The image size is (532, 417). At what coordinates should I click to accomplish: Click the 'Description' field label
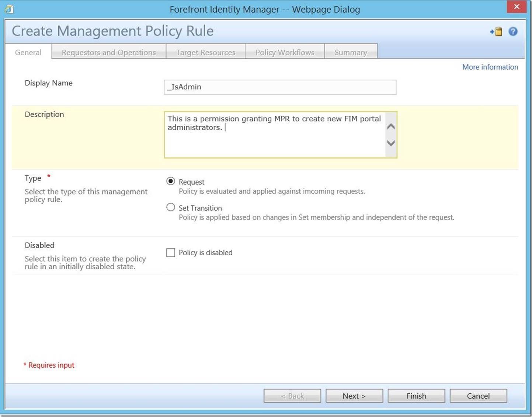[x=44, y=114]
